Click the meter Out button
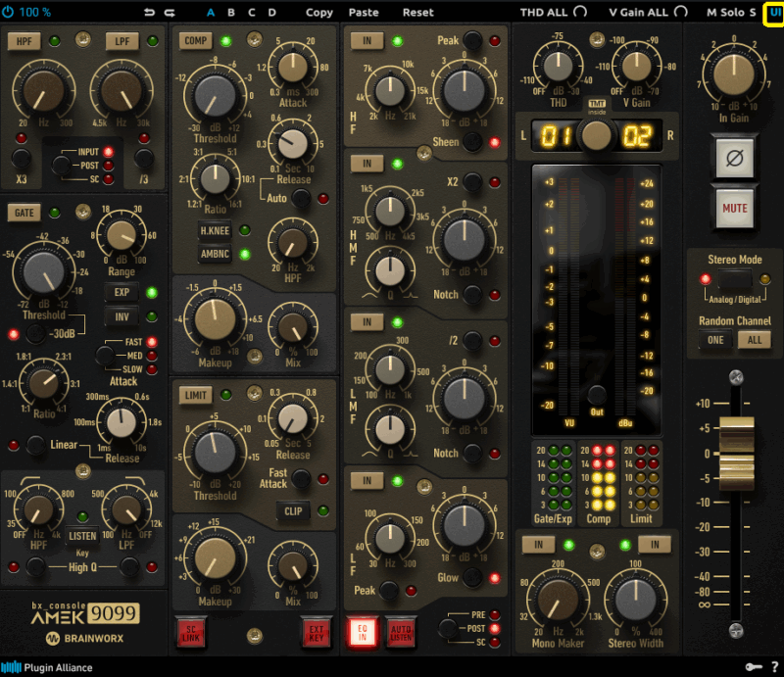 coord(597,395)
